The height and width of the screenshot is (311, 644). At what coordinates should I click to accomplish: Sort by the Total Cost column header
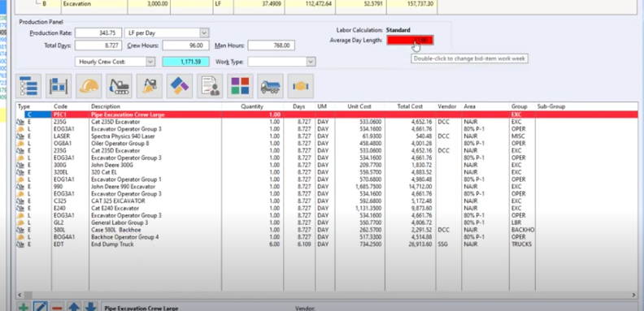click(411, 106)
